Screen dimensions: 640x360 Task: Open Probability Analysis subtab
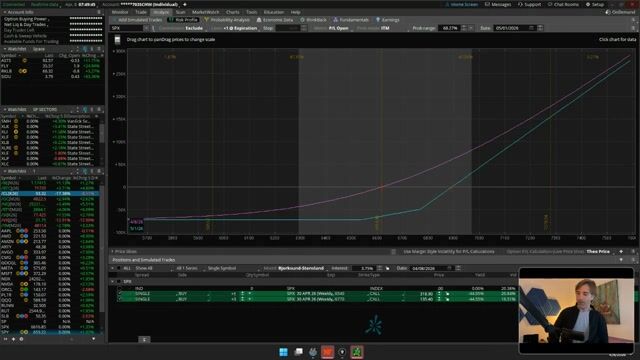227,20
